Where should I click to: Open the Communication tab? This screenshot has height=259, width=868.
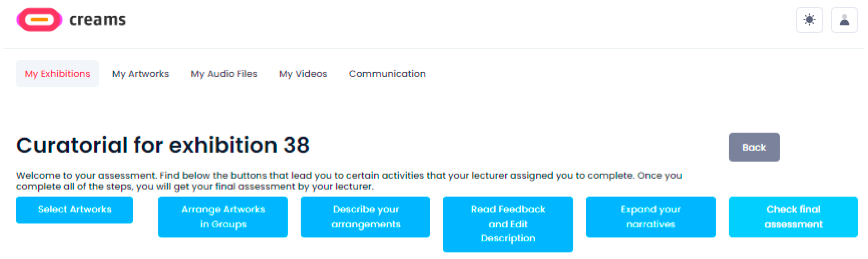[387, 73]
